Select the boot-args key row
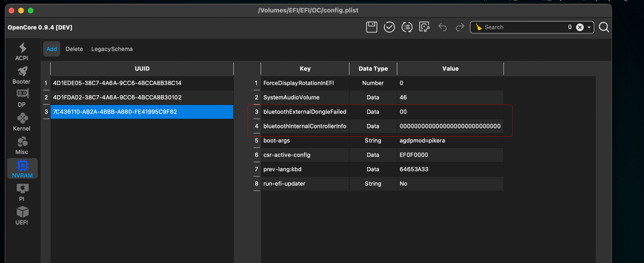The width and height of the screenshot is (644, 263). (x=305, y=141)
